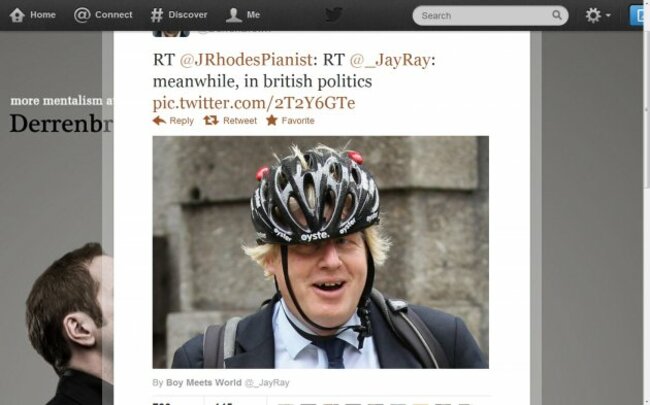
Task: Click the Twitter bird logo
Action: 333,15
